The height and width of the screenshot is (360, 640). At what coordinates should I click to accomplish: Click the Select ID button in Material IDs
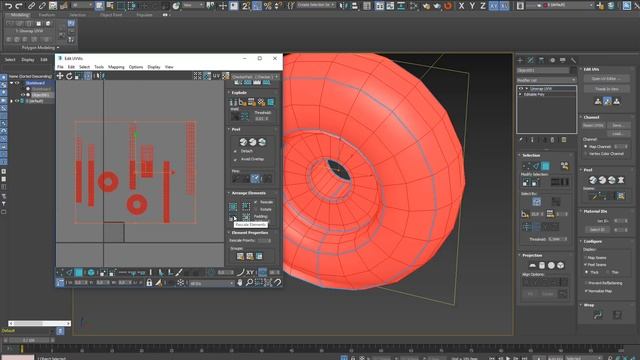pyautogui.click(x=597, y=230)
